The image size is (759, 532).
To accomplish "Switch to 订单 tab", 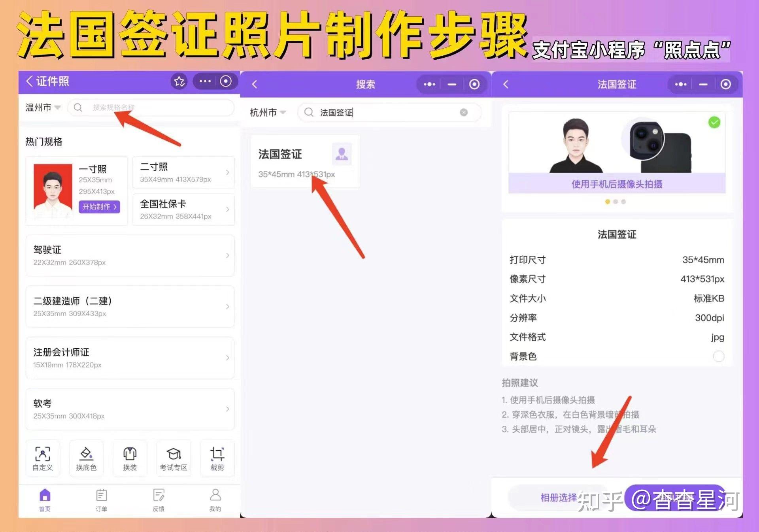I will coord(101,500).
